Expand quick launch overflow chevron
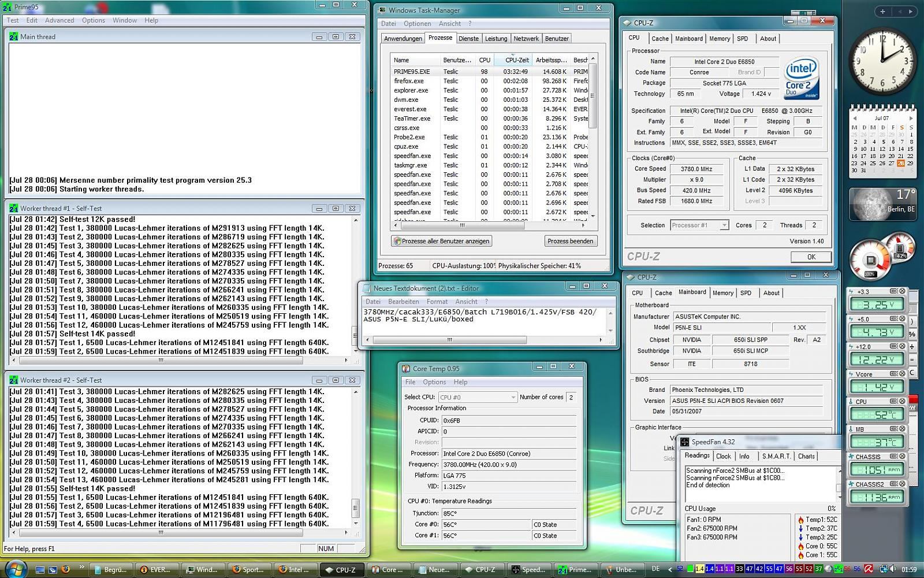 81,567
